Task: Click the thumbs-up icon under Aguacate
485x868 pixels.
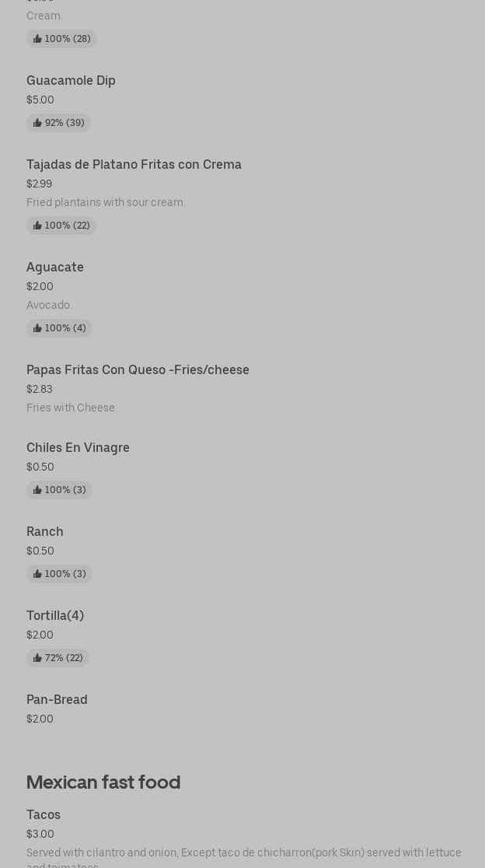Action: coord(37,328)
